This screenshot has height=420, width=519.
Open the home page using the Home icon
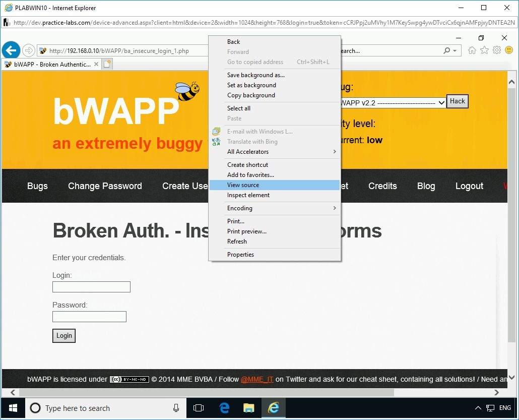click(x=472, y=50)
